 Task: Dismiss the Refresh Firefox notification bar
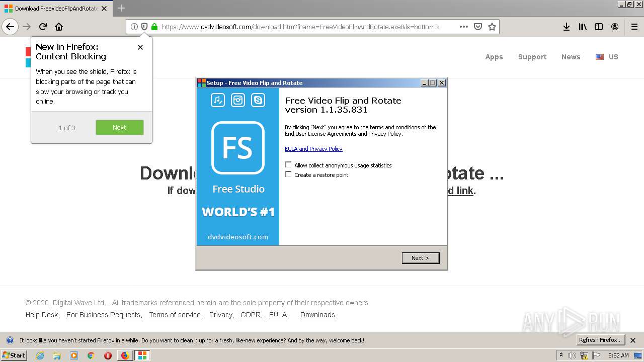tap(633, 340)
